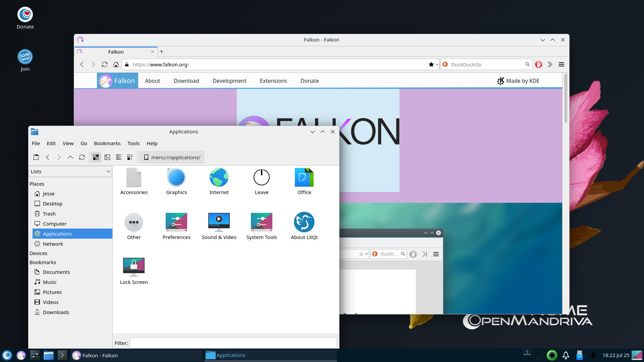The height and width of the screenshot is (362, 644).
Task: Switch file manager to thumbnail view
Action: (107, 157)
